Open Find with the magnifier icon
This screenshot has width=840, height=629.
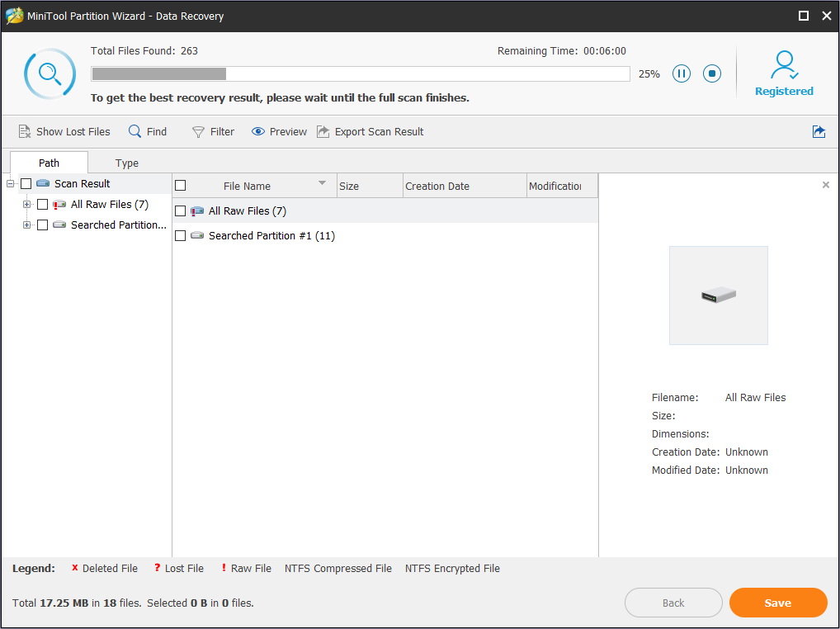pyautogui.click(x=135, y=131)
